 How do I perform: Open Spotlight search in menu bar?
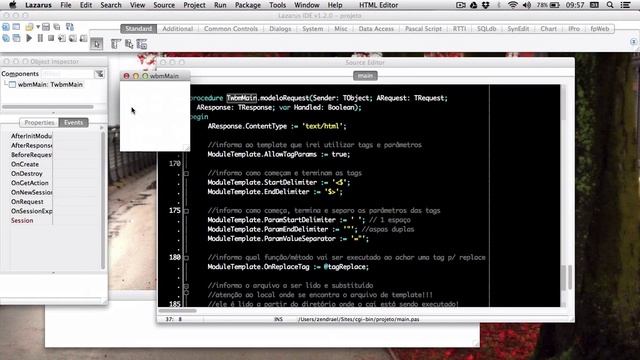[x=610, y=5]
